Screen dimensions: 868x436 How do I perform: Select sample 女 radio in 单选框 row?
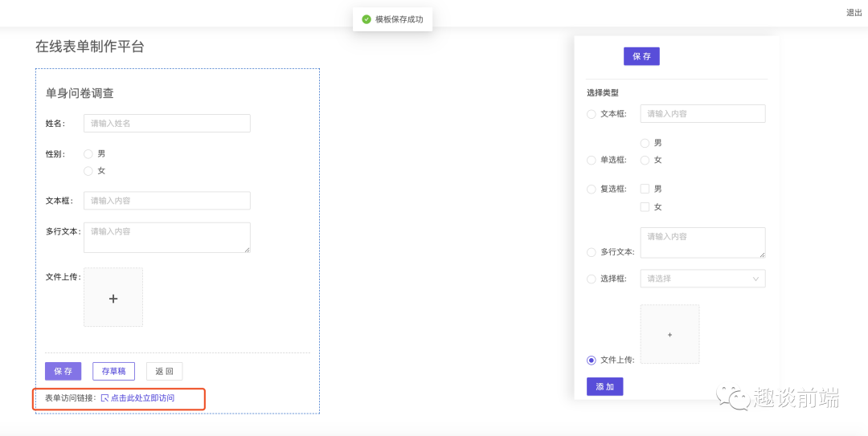[645, 160]
